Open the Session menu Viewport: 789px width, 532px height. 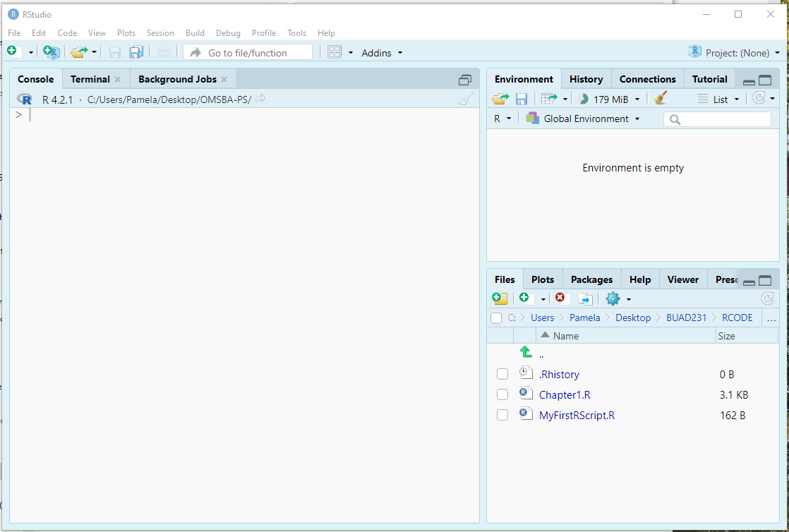pos(160,32)
